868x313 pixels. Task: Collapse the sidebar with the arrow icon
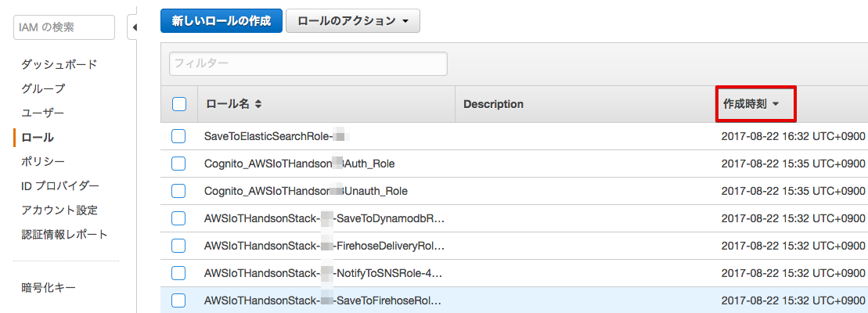point(135,27)
